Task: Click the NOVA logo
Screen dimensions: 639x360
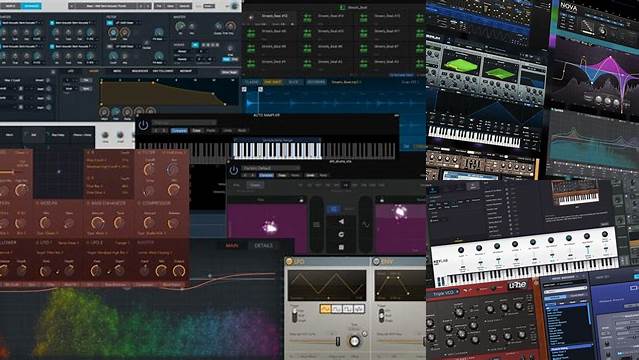Action: pos(569,6)
